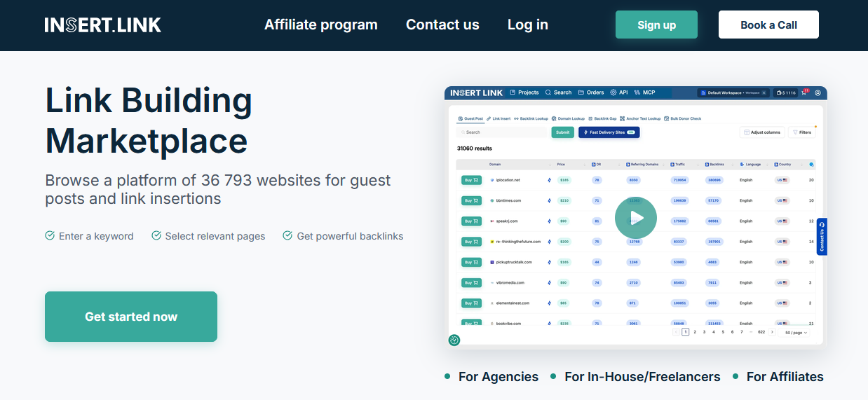Open the Filters panel
Viewport: 868px width, 400px height.
(802, 132)
